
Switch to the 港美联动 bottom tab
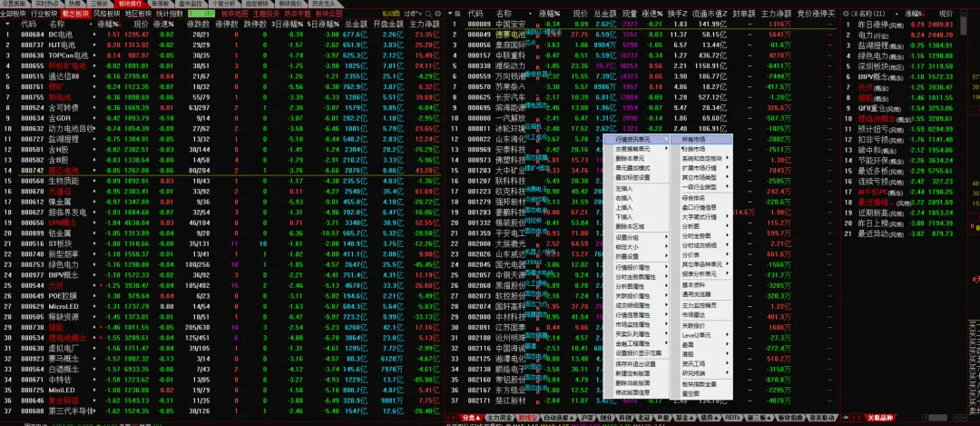click(x=820, y=417)
